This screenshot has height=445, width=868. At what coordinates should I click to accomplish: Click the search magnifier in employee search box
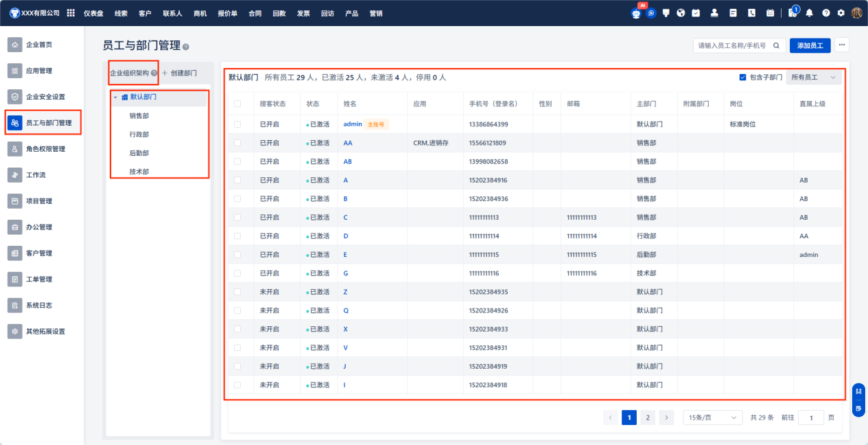tap(776, 45)
